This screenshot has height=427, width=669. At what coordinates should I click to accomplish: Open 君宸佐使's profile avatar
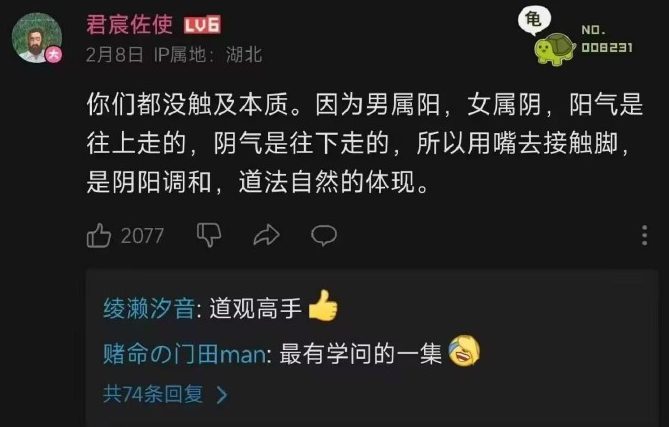tap(37, 38)
